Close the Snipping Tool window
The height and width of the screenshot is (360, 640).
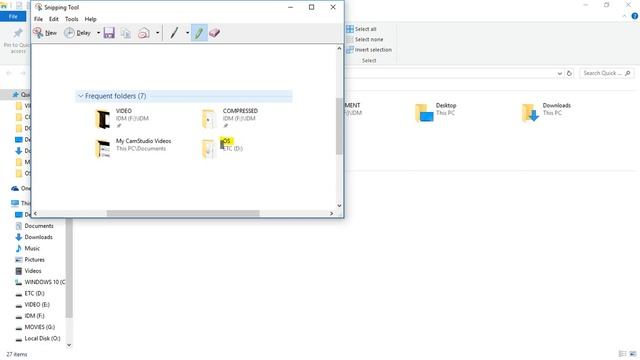[333, 7]
